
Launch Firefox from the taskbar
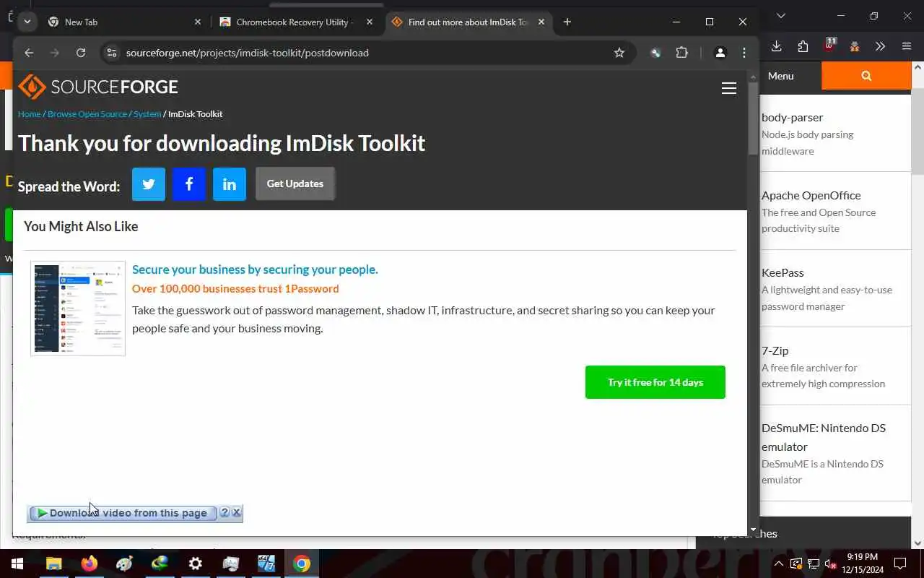[90, 564]
